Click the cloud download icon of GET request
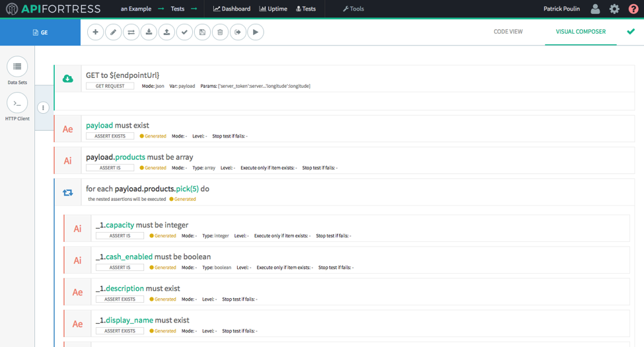The width and height of the screenshot is (644, 347). [68, 79]
